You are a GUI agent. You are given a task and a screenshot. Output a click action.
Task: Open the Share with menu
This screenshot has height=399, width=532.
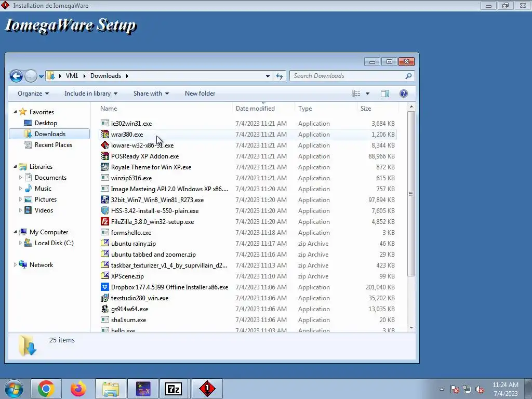[x=151, y=94]
